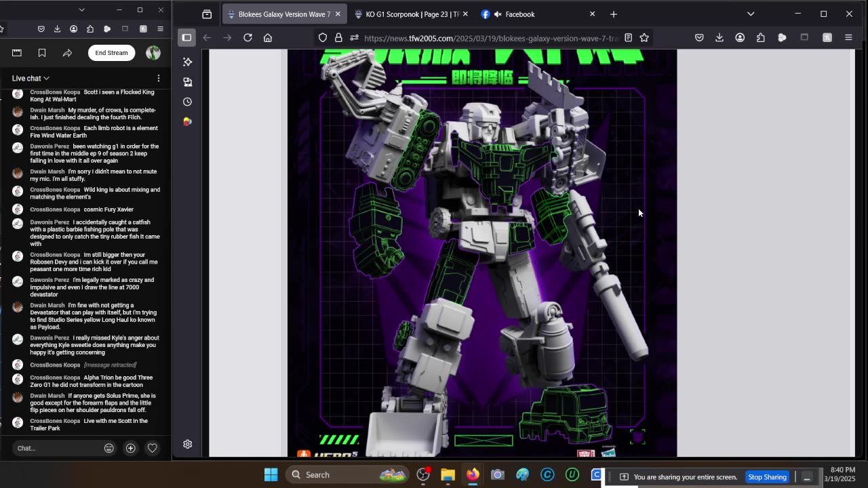This screenshot has height=488, width=868.
Task: Click the plus icon beside chat input
Action: [131, 448]
